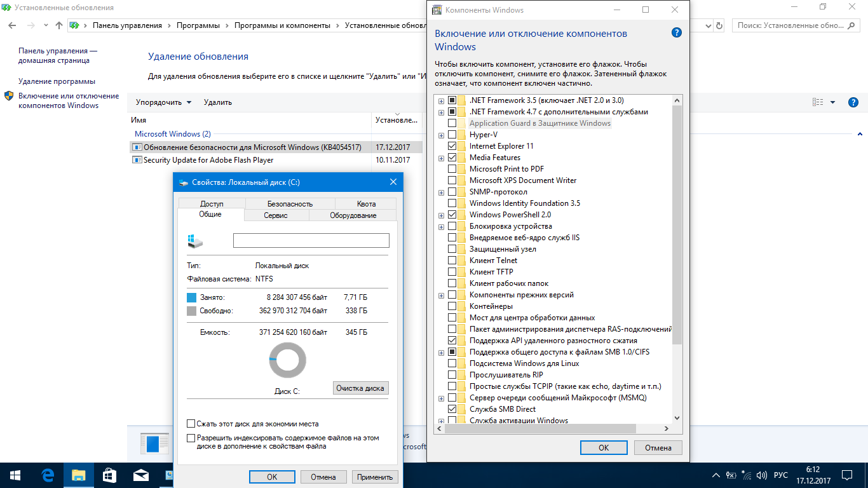Click the disk label input field

click(311, 240)
